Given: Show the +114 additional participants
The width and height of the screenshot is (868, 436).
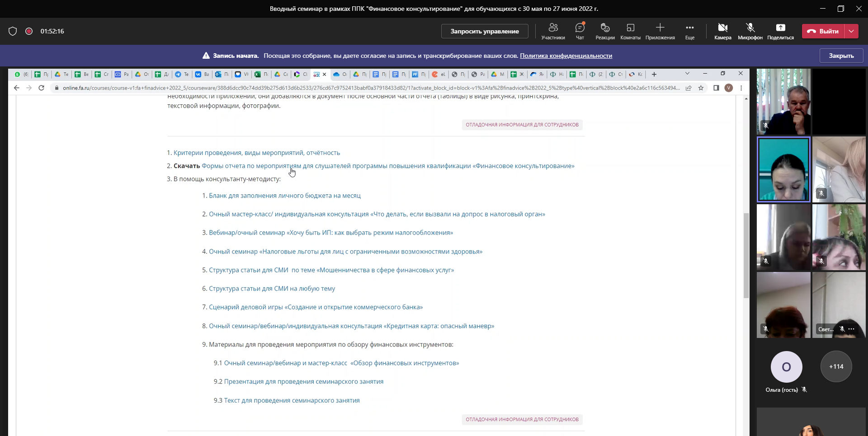Looking at the screenshot, I should pos(836,366).
